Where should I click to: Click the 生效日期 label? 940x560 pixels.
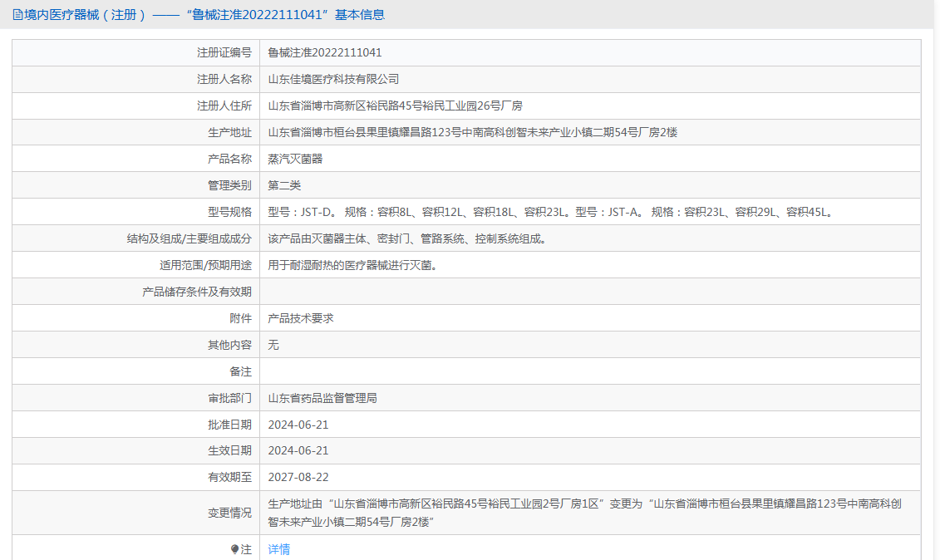click(x=229, y=450)
